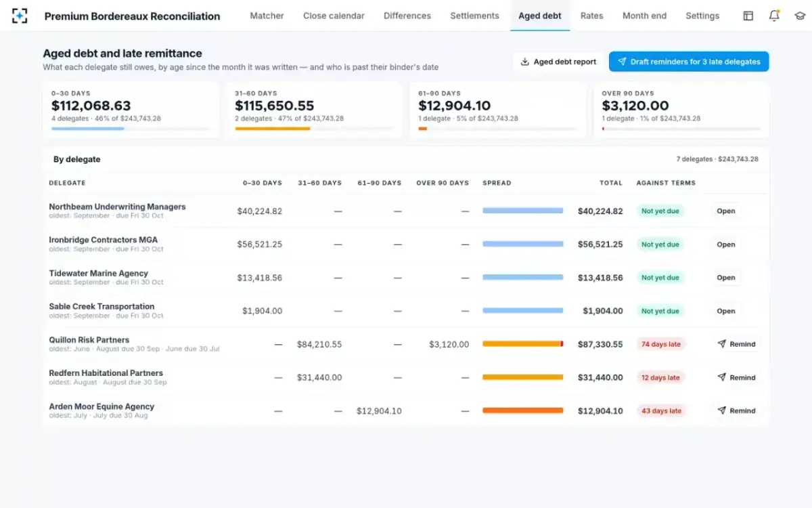Select the Aged debt tab
The width and height of the screenshot is (812, 508).
540,16
